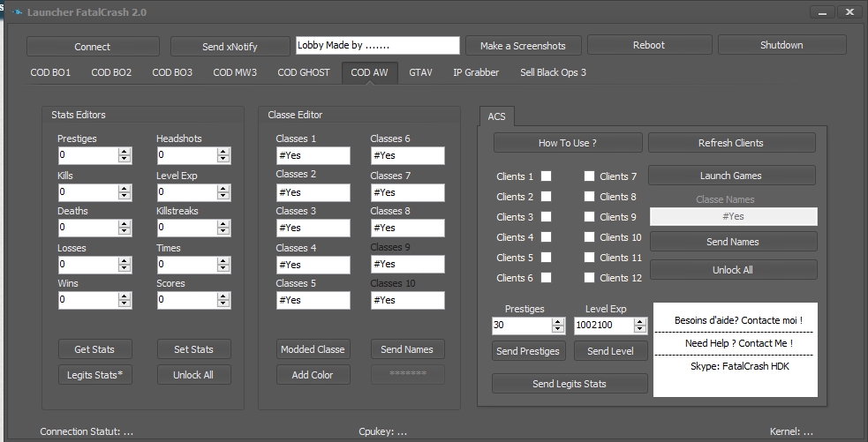The width and height of the screenshot is (868, 442).
Task: Tick the Clients 6 checkbox
Action: pos(546,278)
